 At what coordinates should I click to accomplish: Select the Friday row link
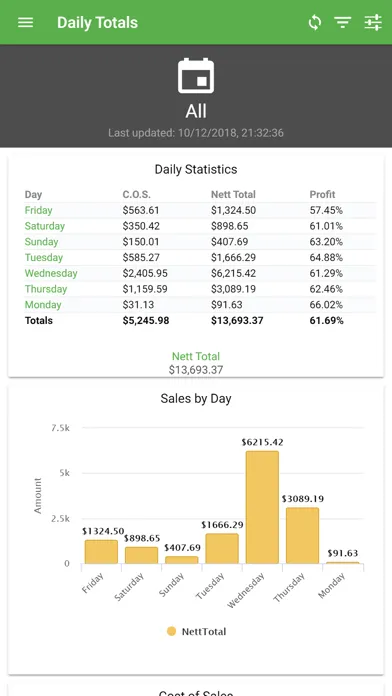point(38,210)
